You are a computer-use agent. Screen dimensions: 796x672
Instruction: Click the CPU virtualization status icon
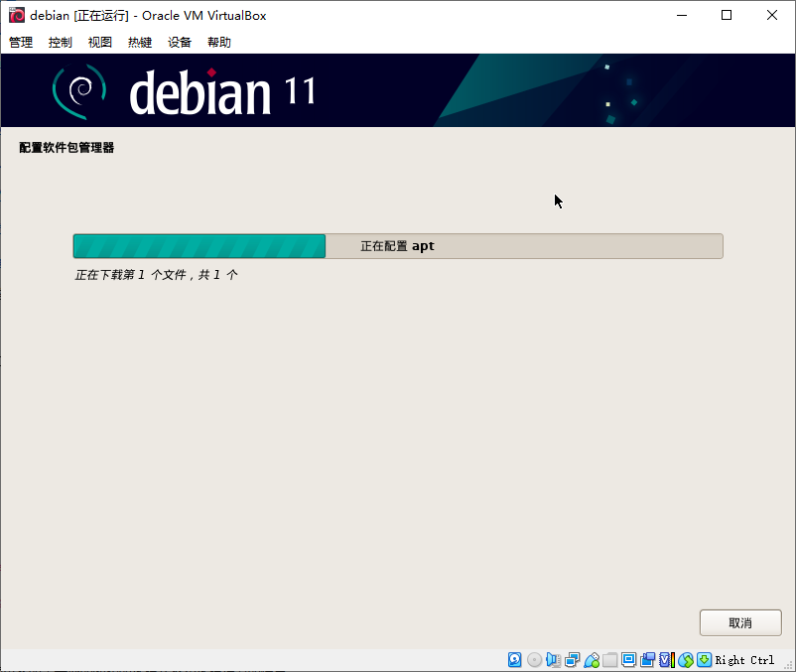click(x=667, y=659)
